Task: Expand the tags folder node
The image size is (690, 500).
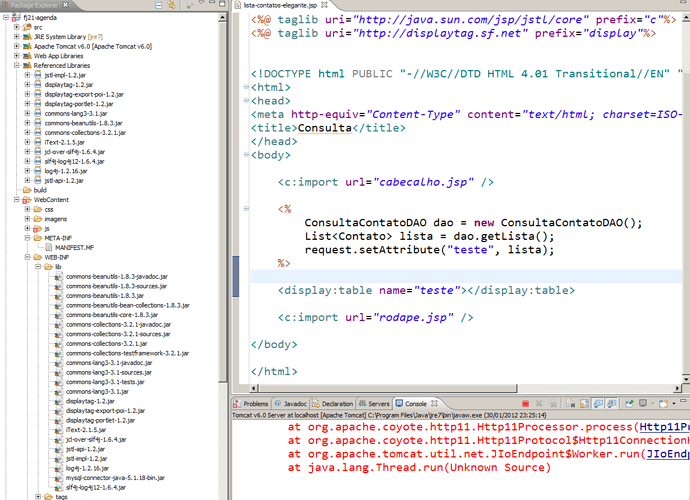Action: point(38,496)
